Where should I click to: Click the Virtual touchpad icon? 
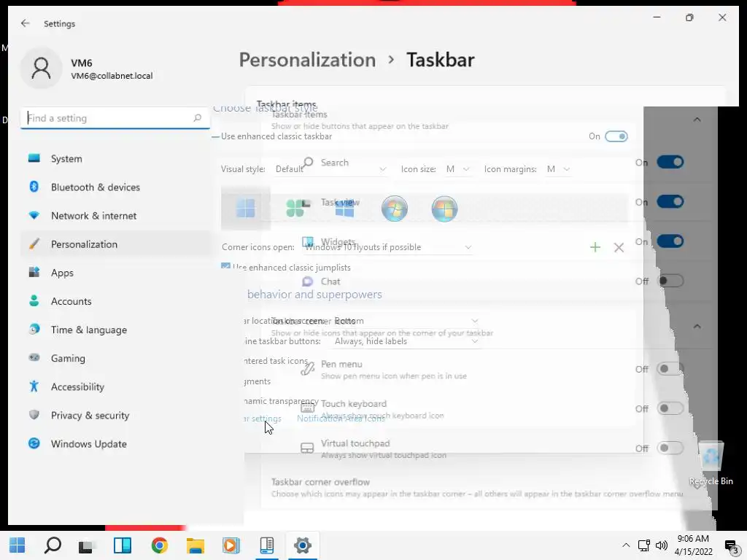(x=307, y=448)
